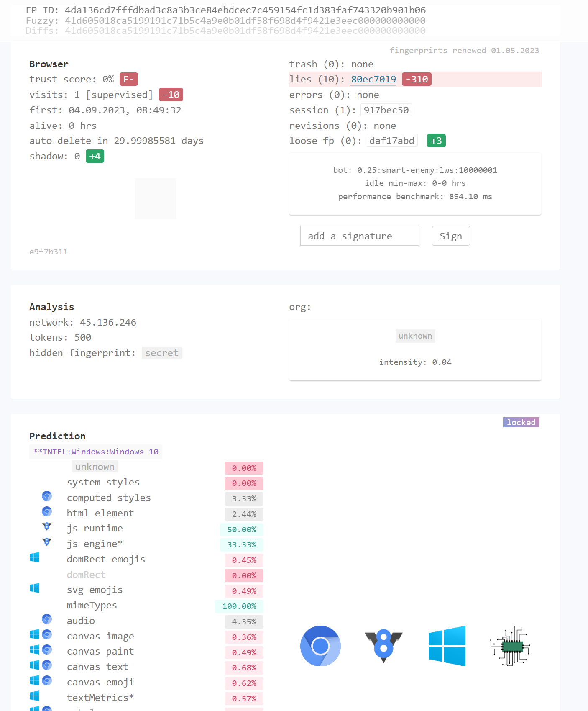Click the large CPU chip icon

coord(510,646)
